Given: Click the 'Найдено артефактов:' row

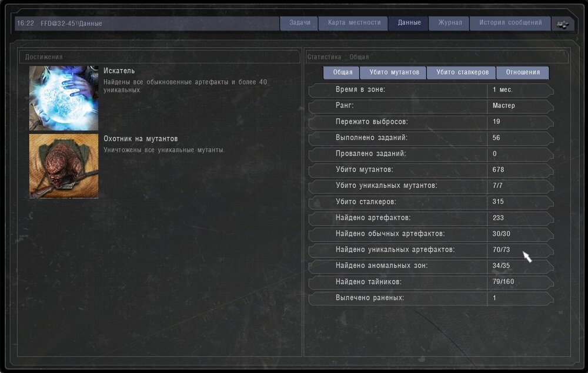Looking at the screenshot, I should [431, 218].
